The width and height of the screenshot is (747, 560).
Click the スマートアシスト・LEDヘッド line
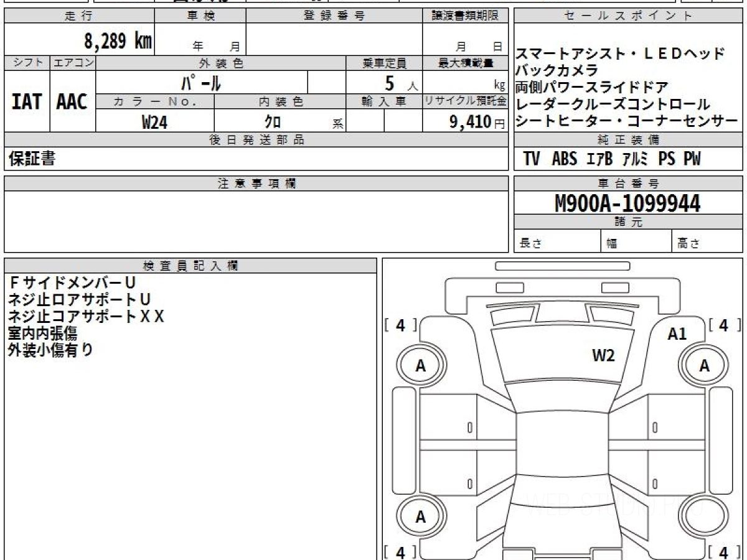coord(620,54)
